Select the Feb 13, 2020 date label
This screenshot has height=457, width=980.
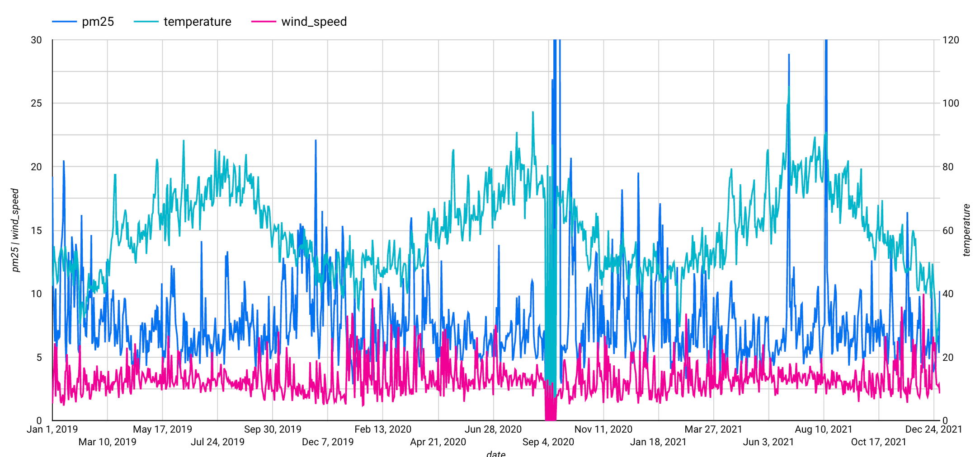[383, 429]
